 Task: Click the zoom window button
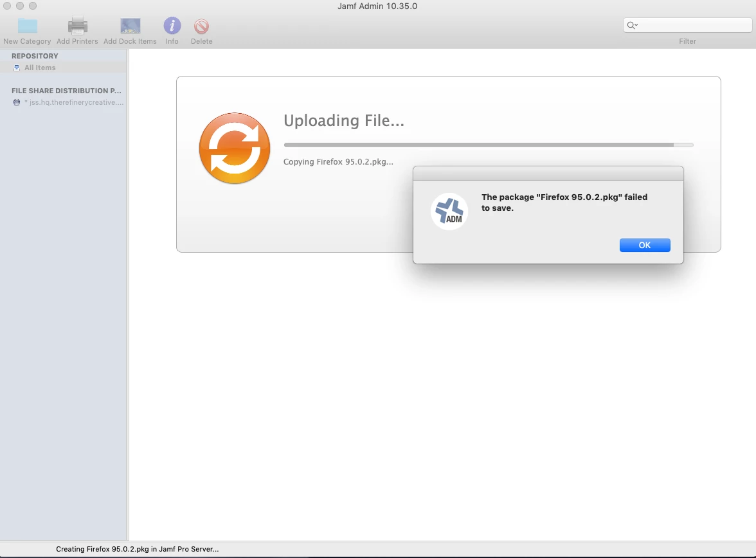point(33,6)
